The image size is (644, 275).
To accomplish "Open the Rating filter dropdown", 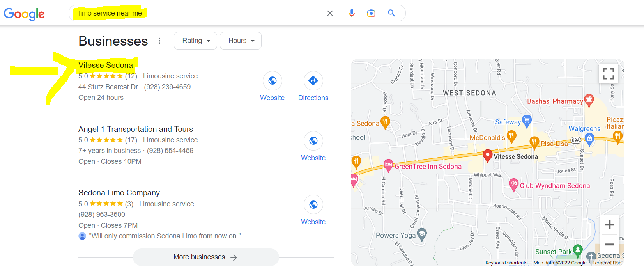I will click(x=195, y=41).
